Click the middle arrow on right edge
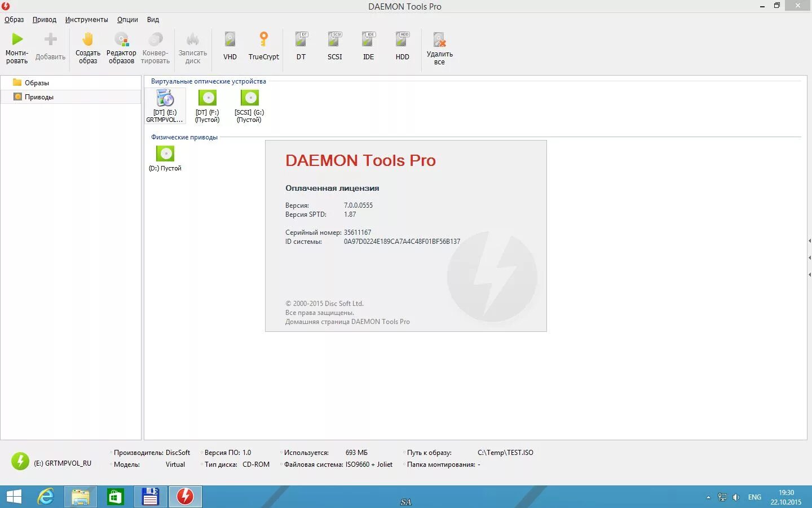Screen dimensions: 812x508 pyautogui.click(x=810, y=257)
